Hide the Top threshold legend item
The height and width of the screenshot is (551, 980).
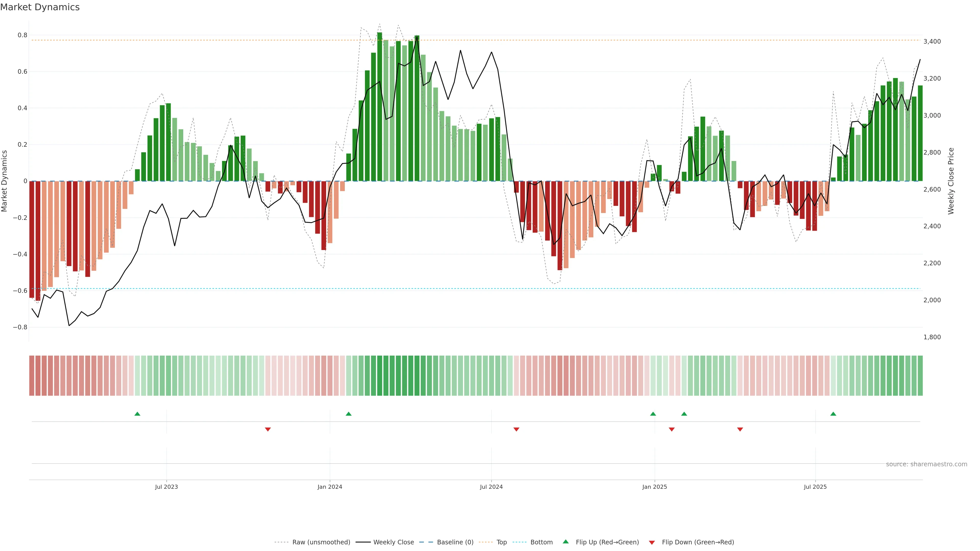click(x=501, y=542)
